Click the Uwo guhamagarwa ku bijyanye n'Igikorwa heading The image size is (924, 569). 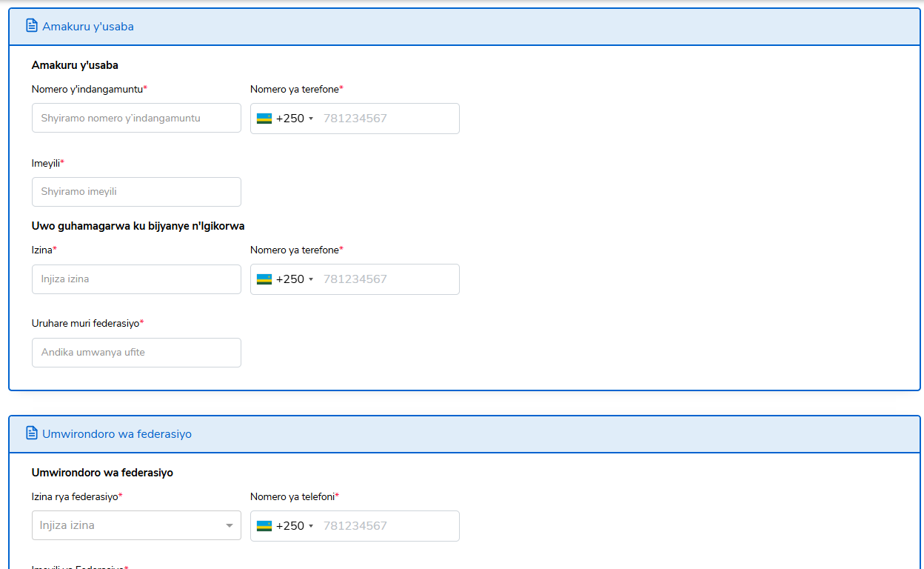click(138, 226)
